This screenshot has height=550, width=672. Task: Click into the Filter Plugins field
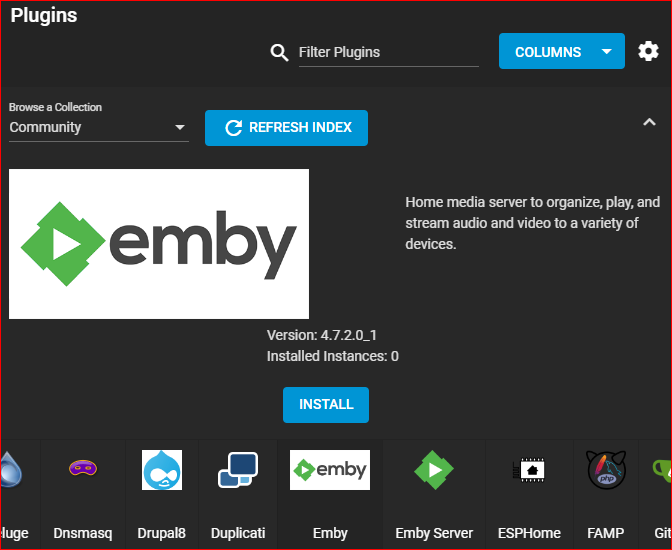(x=388, y=52)
